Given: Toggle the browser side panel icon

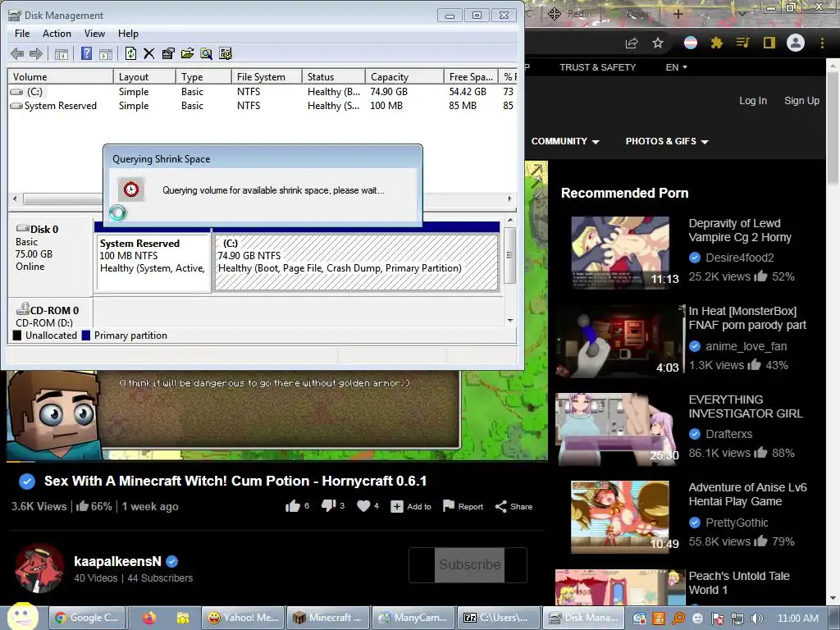Looking at the screenshot, I should click(x=769, y=43).
